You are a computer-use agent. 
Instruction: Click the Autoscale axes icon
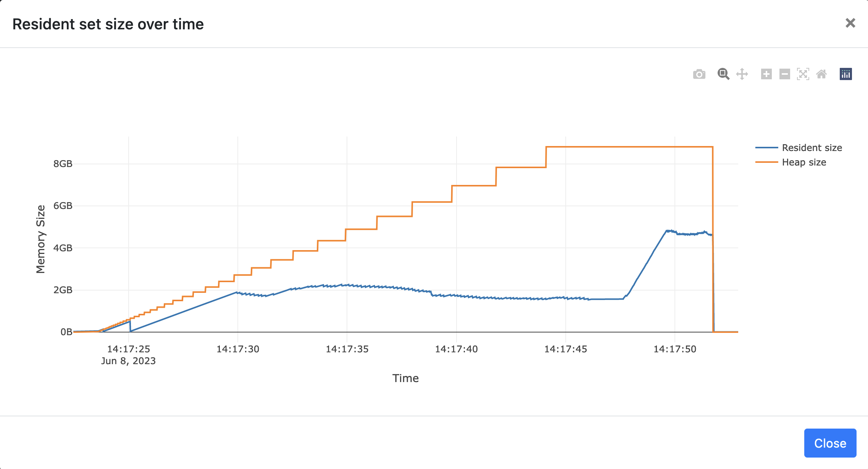point(803,74)
